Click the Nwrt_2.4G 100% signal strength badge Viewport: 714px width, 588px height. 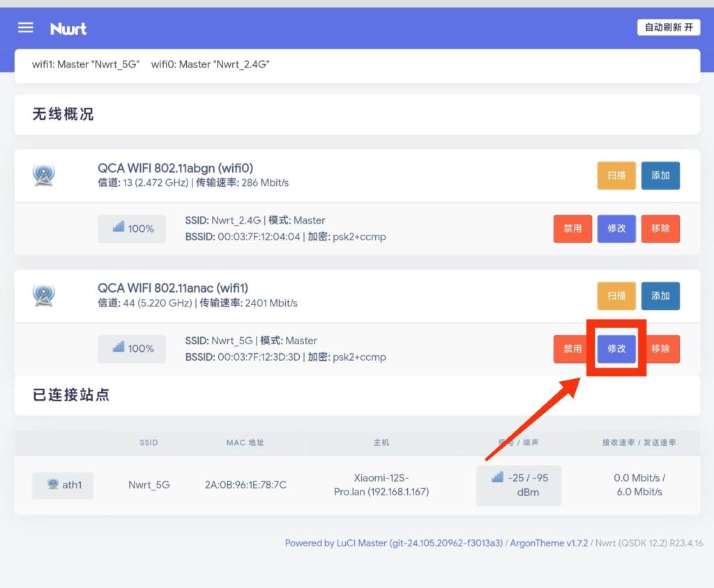coord(132,229)
